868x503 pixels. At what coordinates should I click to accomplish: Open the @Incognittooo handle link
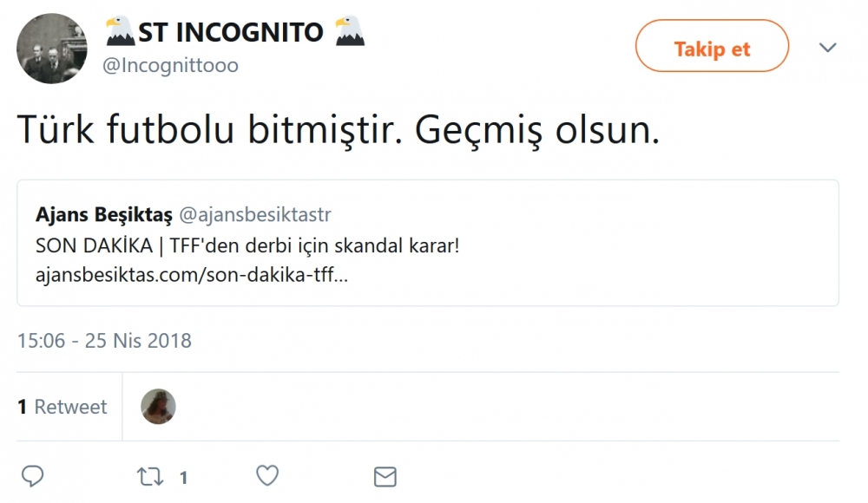click(170, 65)
